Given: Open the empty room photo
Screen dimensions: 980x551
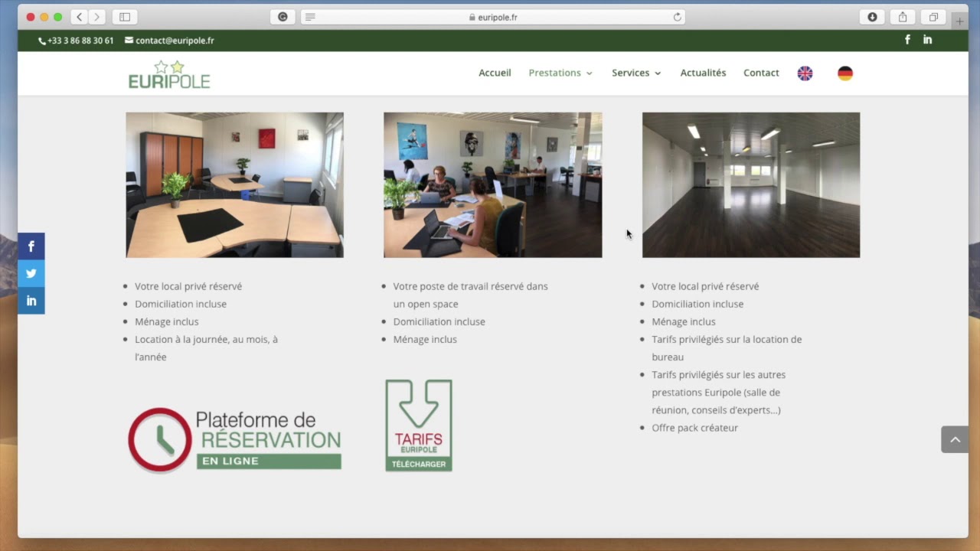Looking at the screenshot, I should pos(751,185).
